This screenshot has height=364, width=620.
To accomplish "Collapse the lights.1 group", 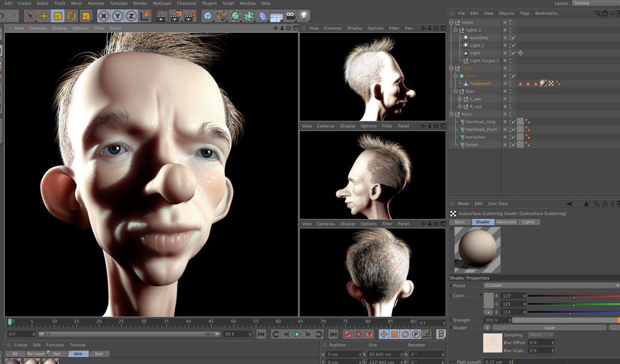I will coord(456,30).
